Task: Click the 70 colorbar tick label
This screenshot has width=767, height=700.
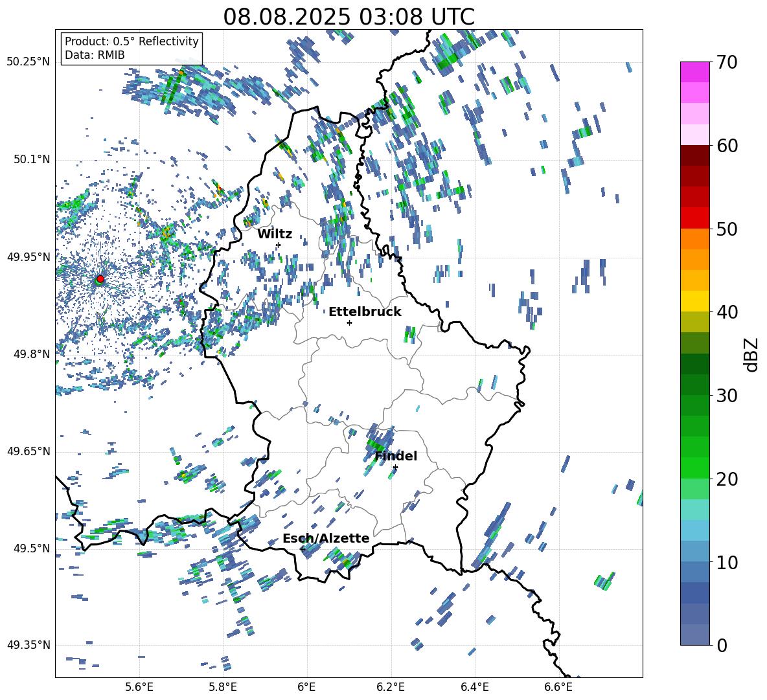Action: (726, 62)
